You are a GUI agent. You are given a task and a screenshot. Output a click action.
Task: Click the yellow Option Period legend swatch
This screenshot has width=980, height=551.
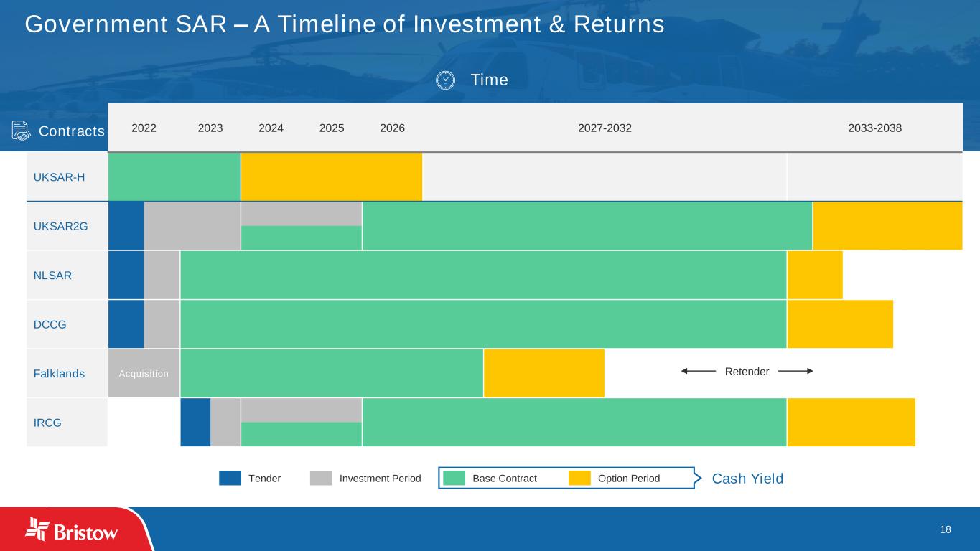(579, 478)
